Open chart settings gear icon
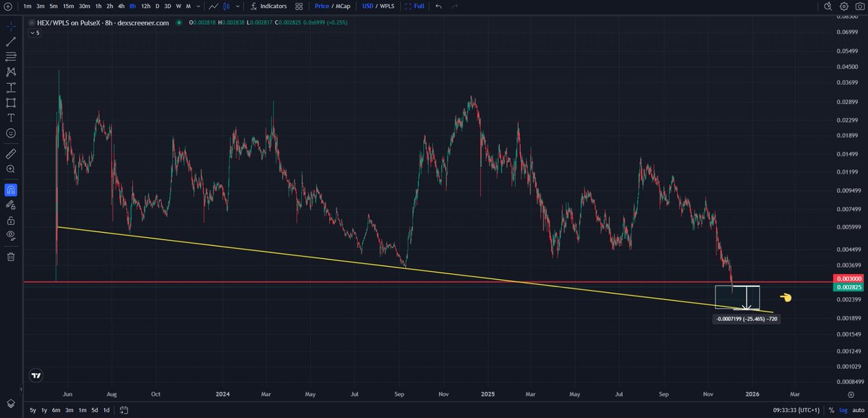The height and width of the screenshot is (418, 868). 844,6
